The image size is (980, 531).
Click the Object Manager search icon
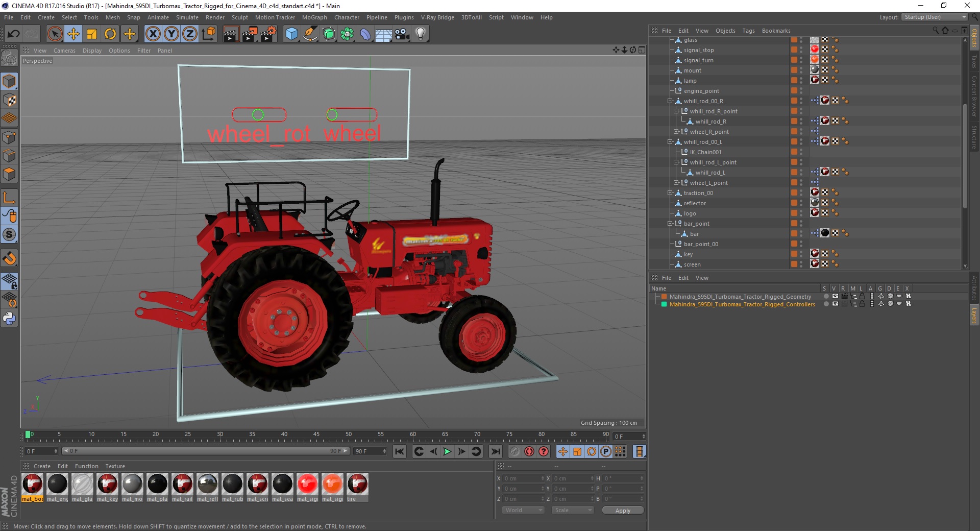pyautogui.click(x=936, y=31)
